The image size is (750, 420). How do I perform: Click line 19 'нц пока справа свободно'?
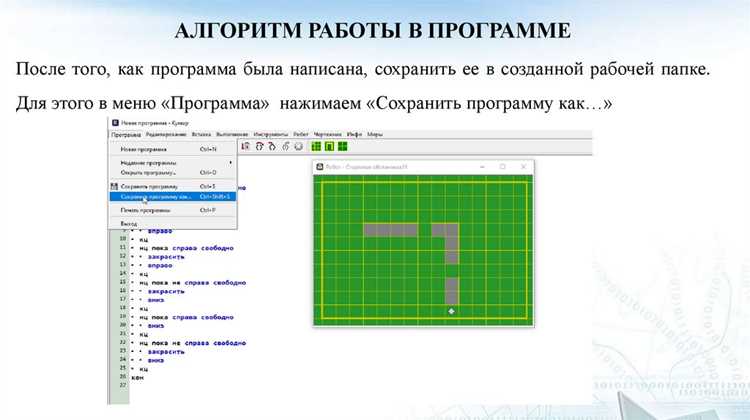point(186,317)
